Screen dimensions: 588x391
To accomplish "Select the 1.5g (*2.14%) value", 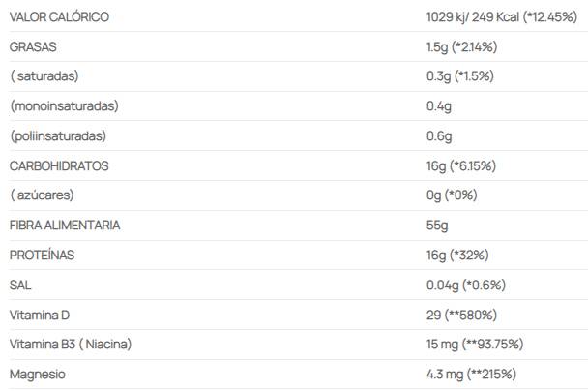I will pyautogui.click(x=461, y=47).
